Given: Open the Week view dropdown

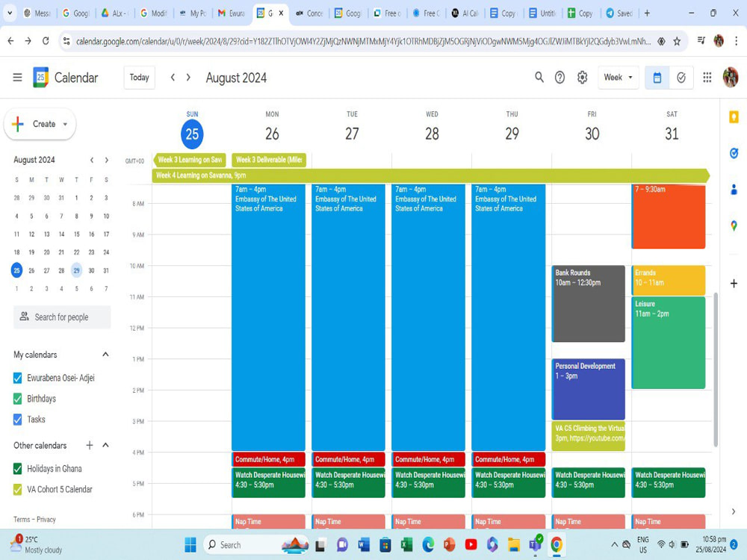Looking at the screenshot, I should pyautogui.click(x=618, y=78).
